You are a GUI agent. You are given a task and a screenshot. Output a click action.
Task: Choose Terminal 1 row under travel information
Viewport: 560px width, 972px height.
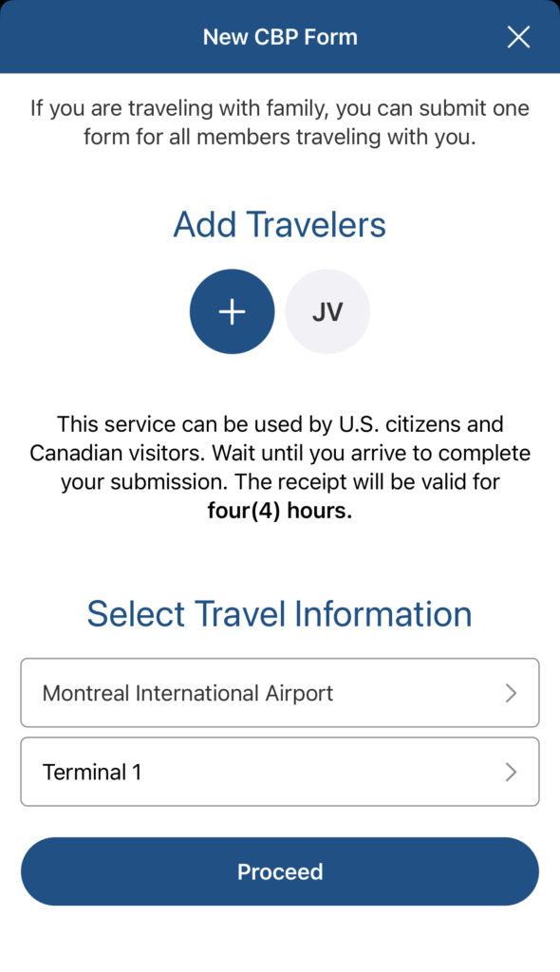coord(280,772)
